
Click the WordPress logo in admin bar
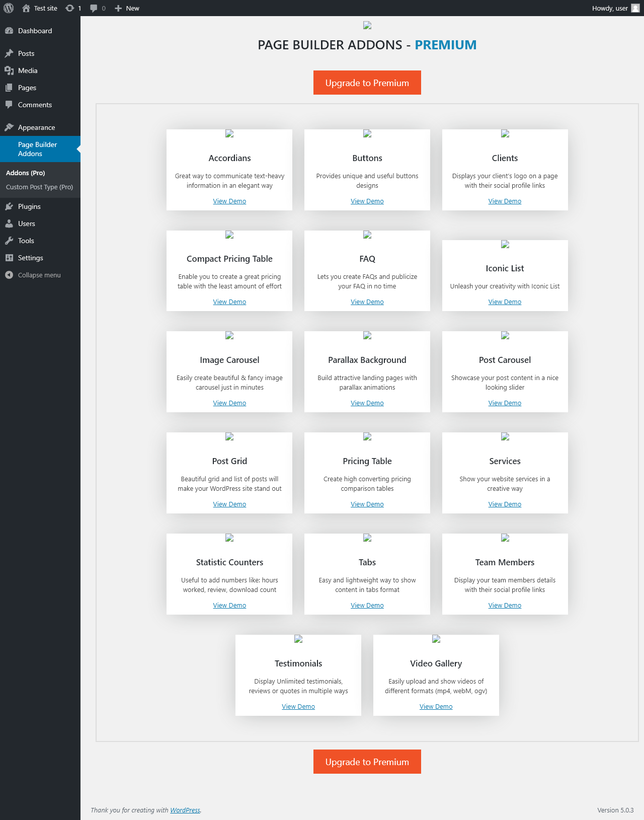pyautogui.click(x=9, y=8)
